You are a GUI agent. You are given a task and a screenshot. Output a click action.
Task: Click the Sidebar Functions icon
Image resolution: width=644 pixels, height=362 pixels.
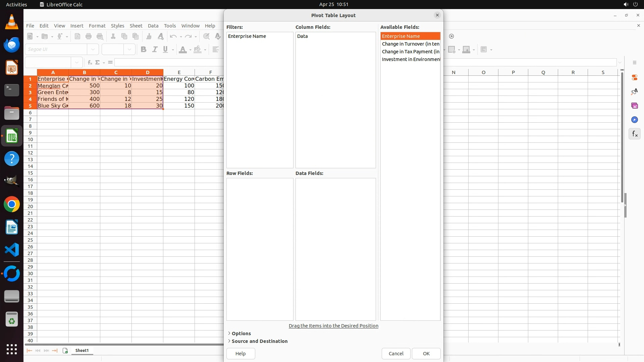click(634, 134)
